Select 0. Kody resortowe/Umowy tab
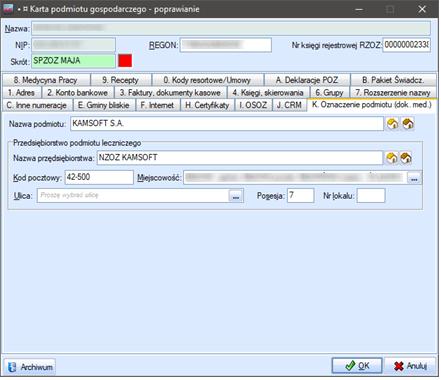This screenshot has width=441, height=380. click(x=207, y=80)
